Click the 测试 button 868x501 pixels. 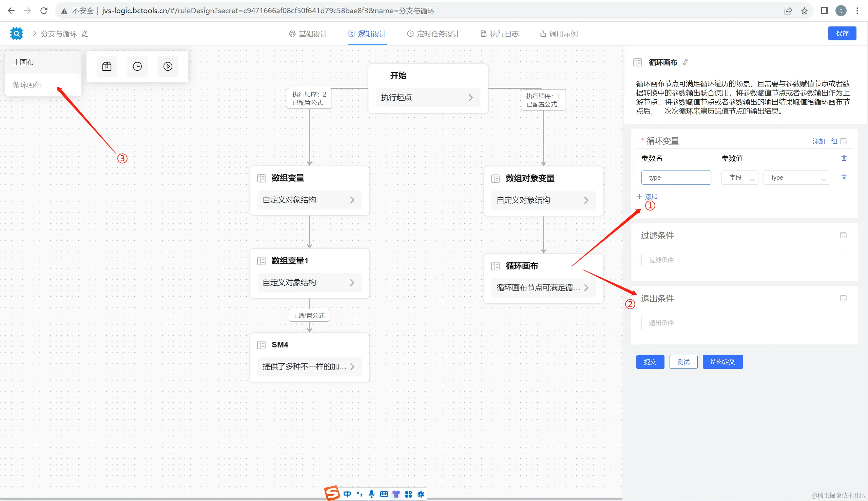pyautogui.click(x=683, y=362)
